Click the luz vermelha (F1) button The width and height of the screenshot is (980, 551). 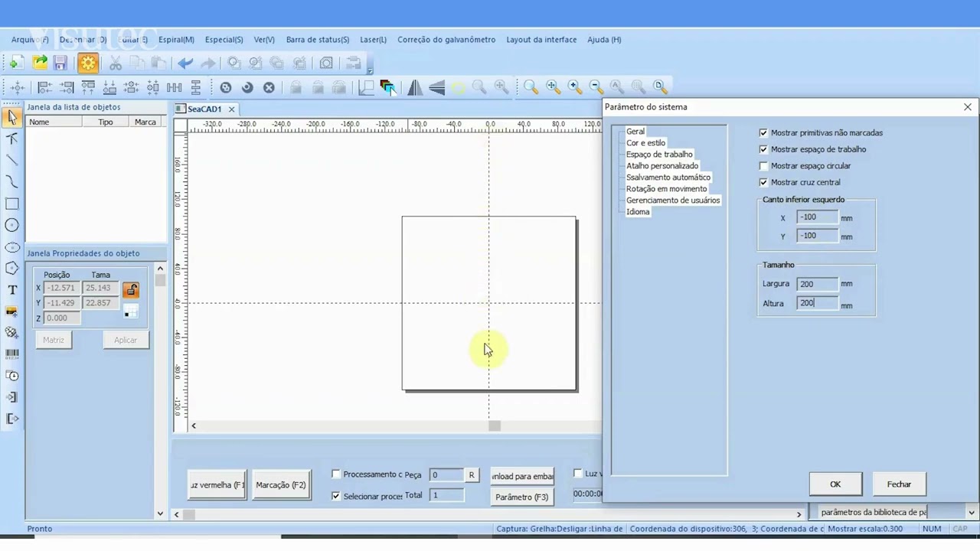click(x=217, y=484)
